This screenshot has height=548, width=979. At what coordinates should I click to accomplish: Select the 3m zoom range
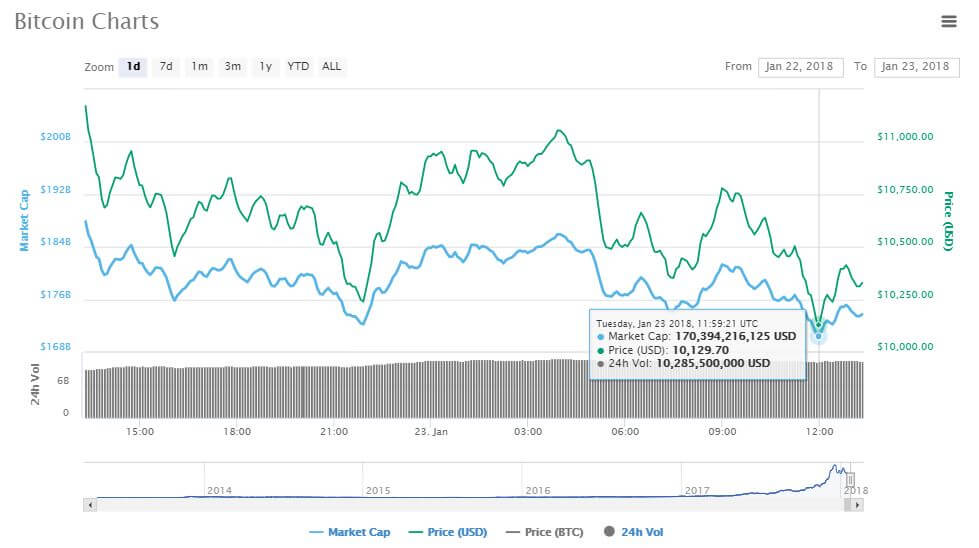[233, 66]
